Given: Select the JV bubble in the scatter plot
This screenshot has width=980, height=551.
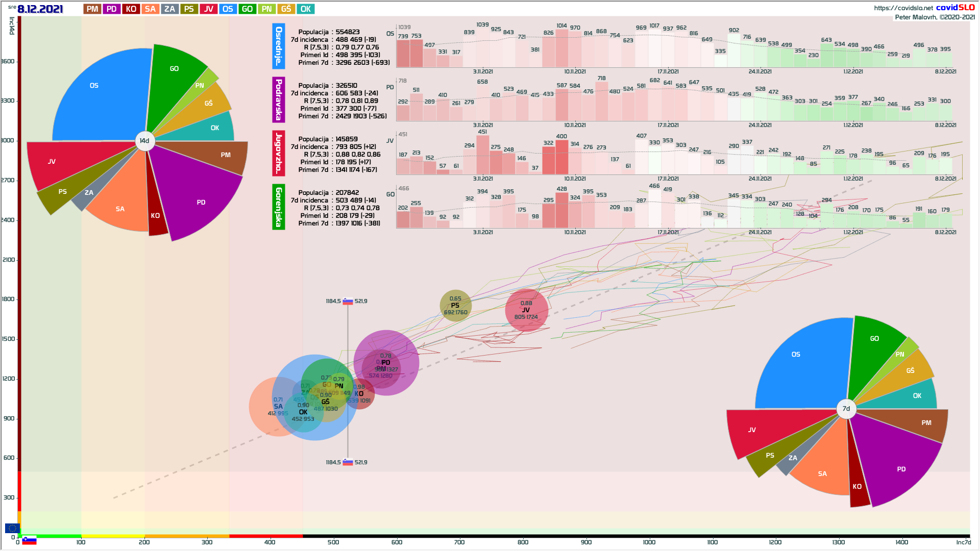Looking at the screenshot, I should click(x=526, y=310).
